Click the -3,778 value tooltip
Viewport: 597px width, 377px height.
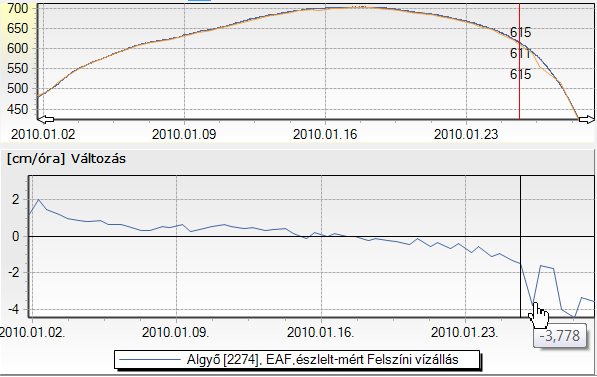click(560, 336)
